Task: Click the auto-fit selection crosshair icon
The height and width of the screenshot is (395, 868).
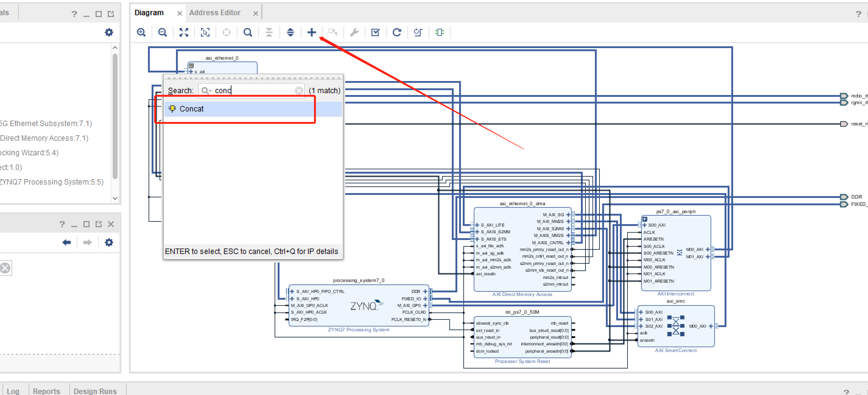Action: tap(227, 32)
